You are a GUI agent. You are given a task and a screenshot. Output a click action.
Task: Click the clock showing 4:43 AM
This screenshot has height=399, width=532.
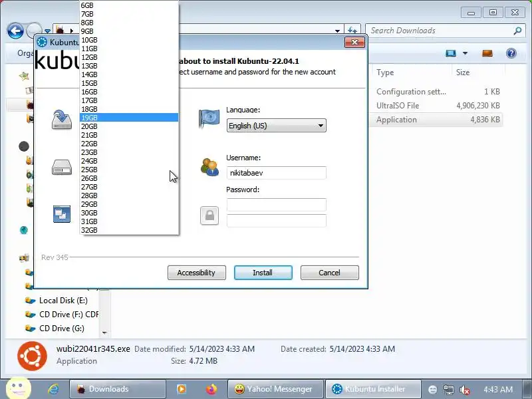pos(498,390)
